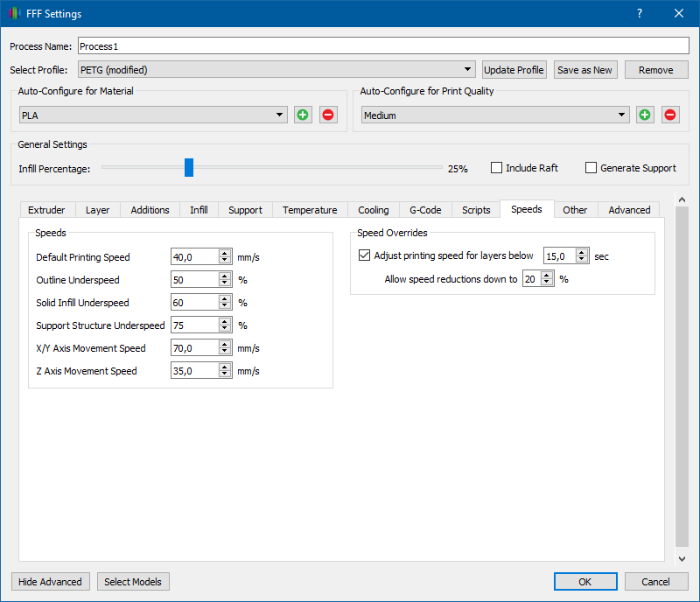Open the Cooling tab
This screenshot has height=602, width=700.
[x=374, y=210]
